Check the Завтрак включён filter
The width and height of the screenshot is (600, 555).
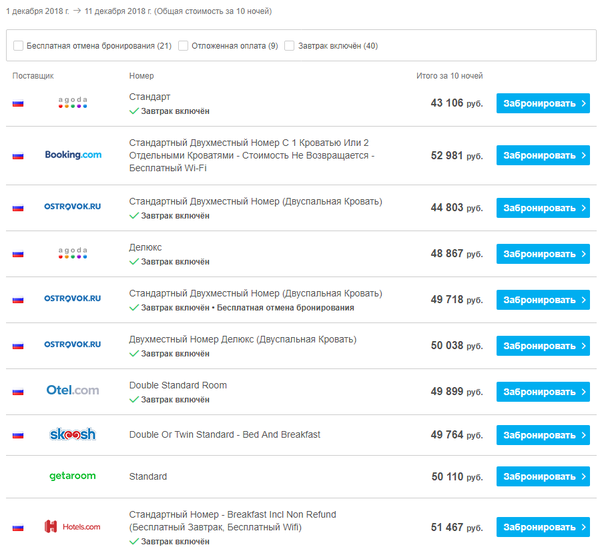pos(290,45)
